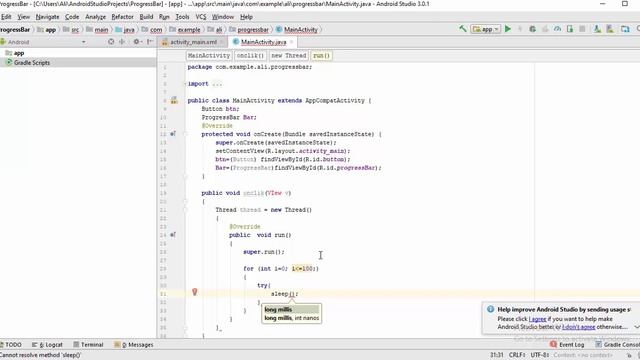
Task: Click the override gutter icon beside onCreate
Action: pos(173,134)
